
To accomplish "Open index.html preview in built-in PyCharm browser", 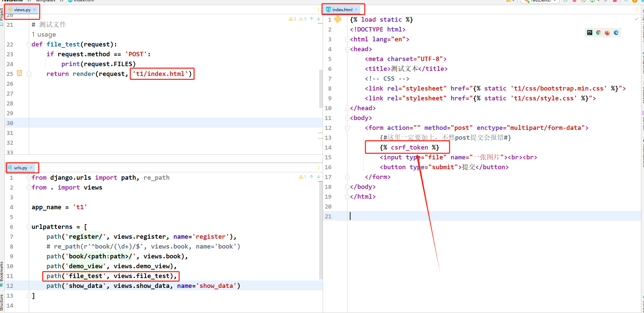I will [x=590, y=33].
